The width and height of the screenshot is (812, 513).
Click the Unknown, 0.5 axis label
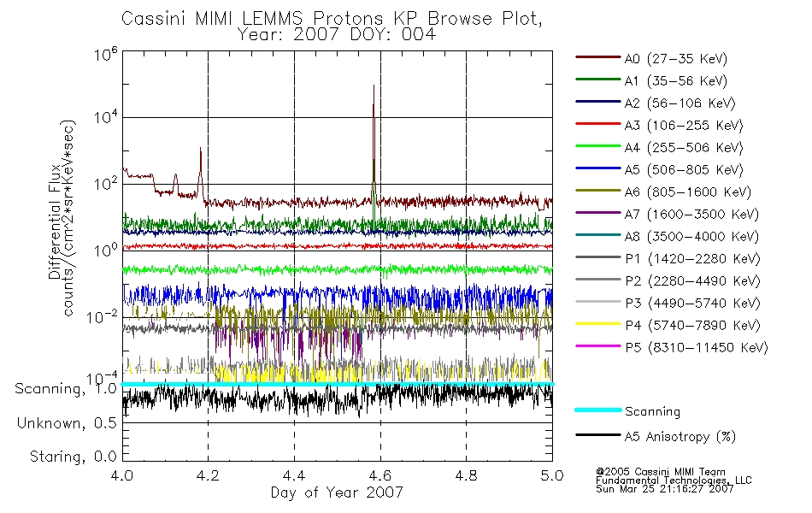pyautogui.click(x=67, y=423)
